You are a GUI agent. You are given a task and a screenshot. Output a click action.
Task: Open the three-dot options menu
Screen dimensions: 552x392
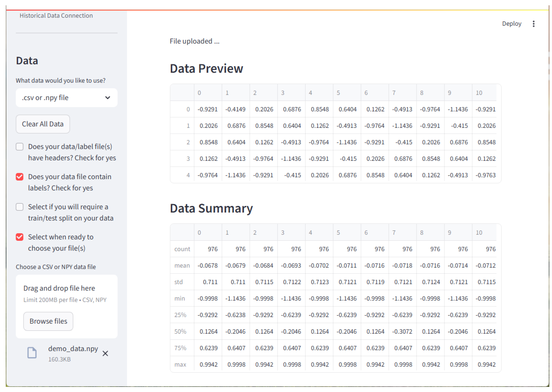click(534, 24)
